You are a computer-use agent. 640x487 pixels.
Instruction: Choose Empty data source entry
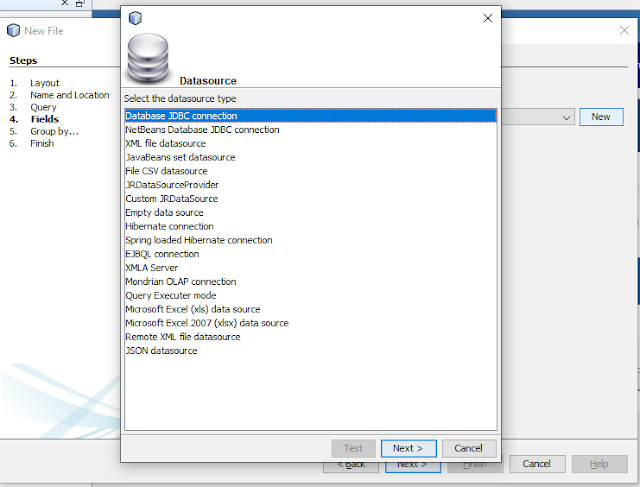coord(311,213)
